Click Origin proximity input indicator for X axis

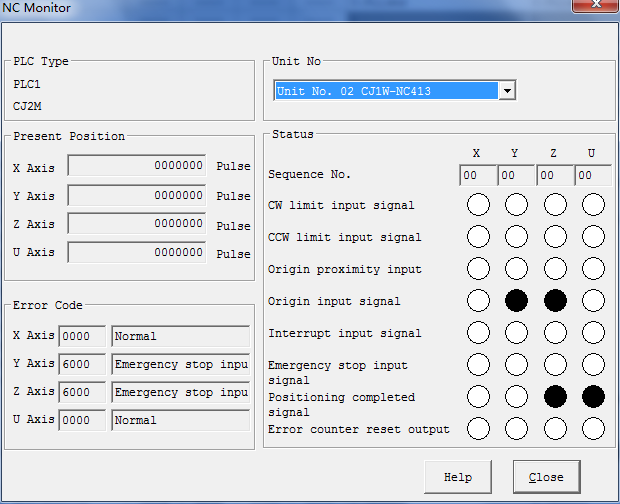(x=478, y=269)
